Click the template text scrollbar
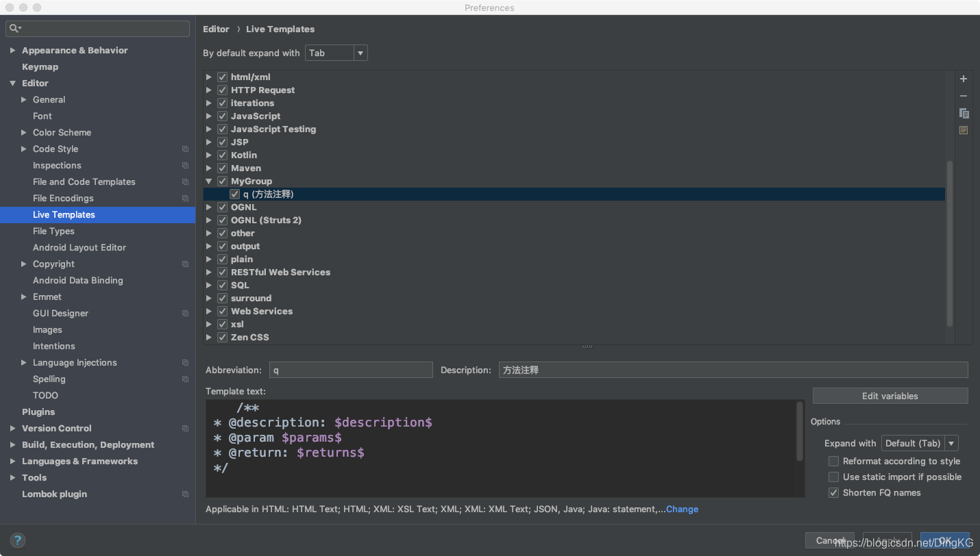 [x=800, y=431]
